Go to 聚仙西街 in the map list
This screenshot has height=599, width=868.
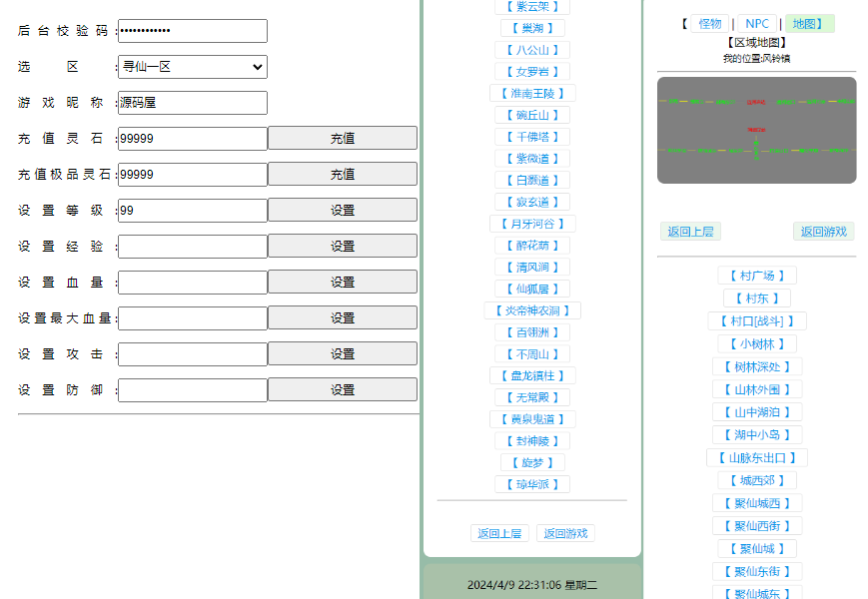point(757,526)
